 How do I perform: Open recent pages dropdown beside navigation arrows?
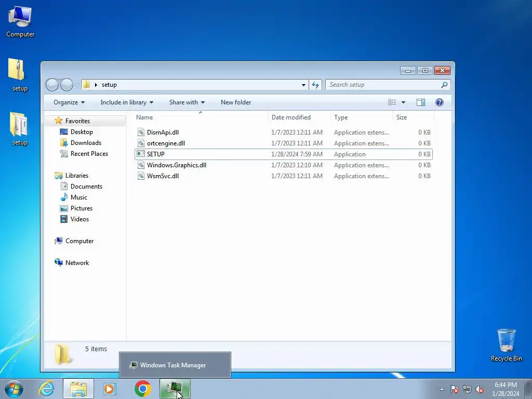coord(77,85)
